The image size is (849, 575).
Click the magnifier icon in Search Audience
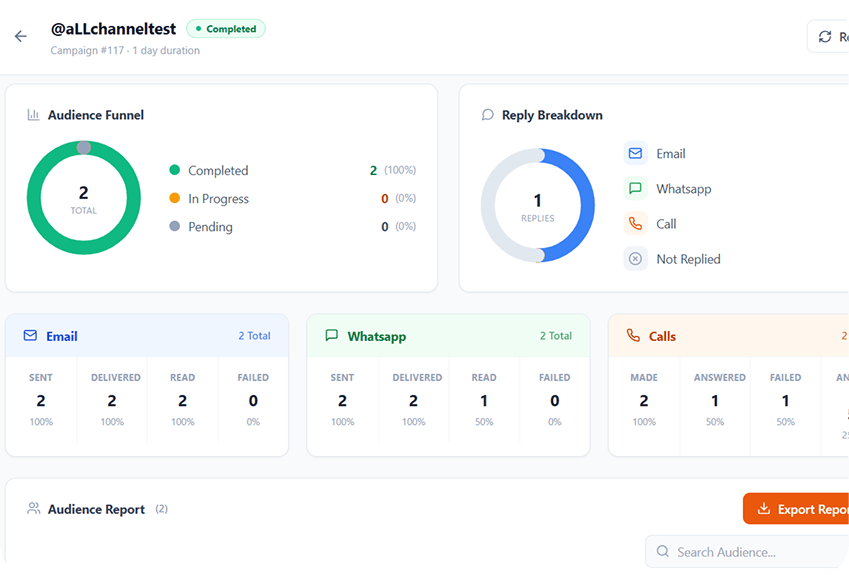663,551
